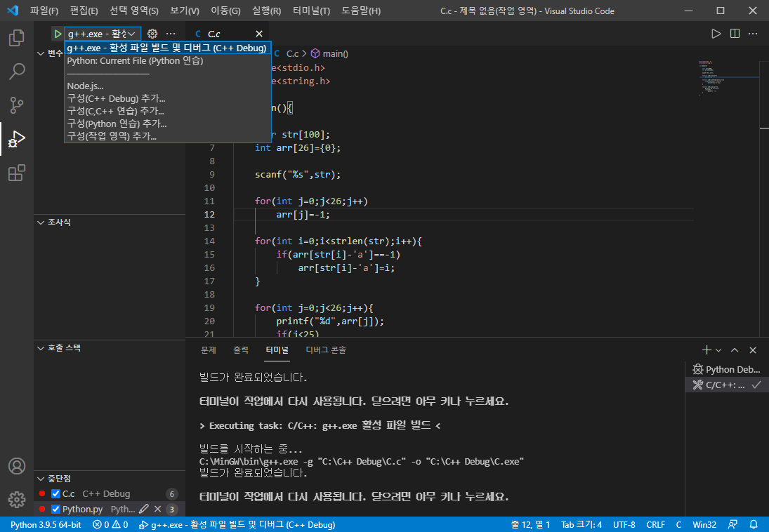Collapse the 호출 스택 section
The image size is (769, 532).
(41, 348)
